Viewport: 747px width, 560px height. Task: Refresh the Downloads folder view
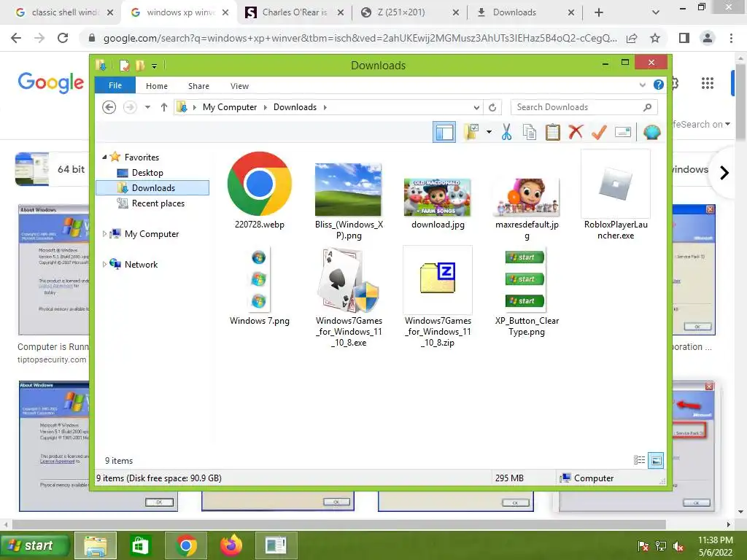492,107
